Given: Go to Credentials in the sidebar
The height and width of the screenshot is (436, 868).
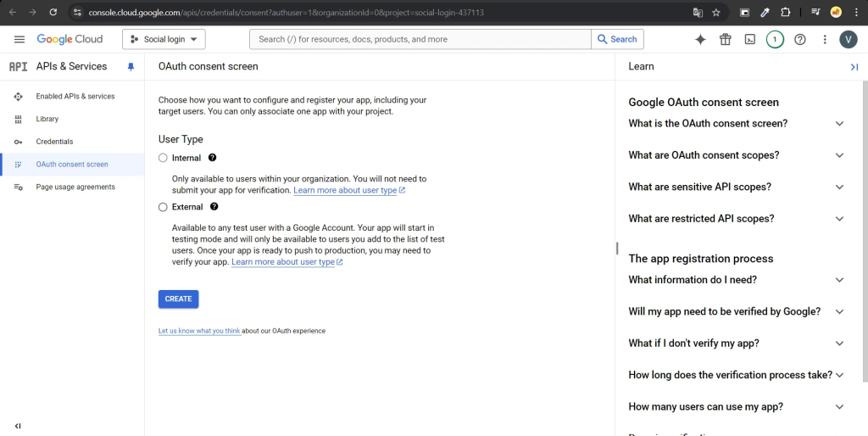Looking at the screenshot, I should coord(54,142).
